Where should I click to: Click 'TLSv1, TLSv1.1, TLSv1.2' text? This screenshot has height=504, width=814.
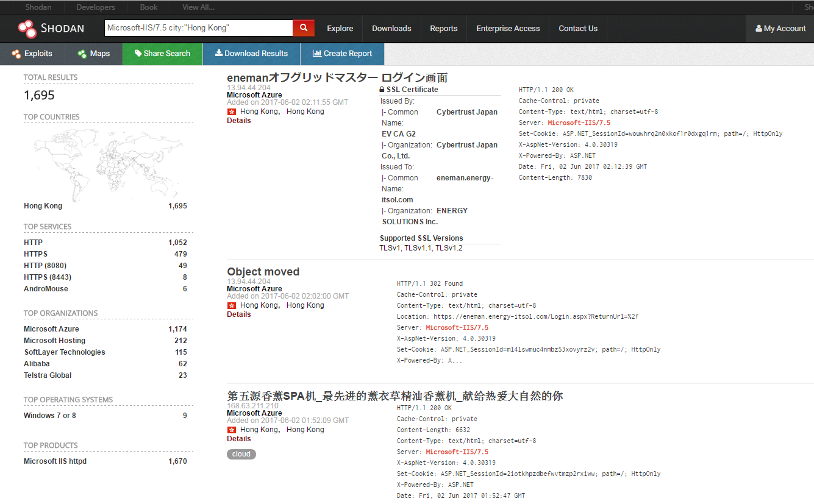[421, 248]
